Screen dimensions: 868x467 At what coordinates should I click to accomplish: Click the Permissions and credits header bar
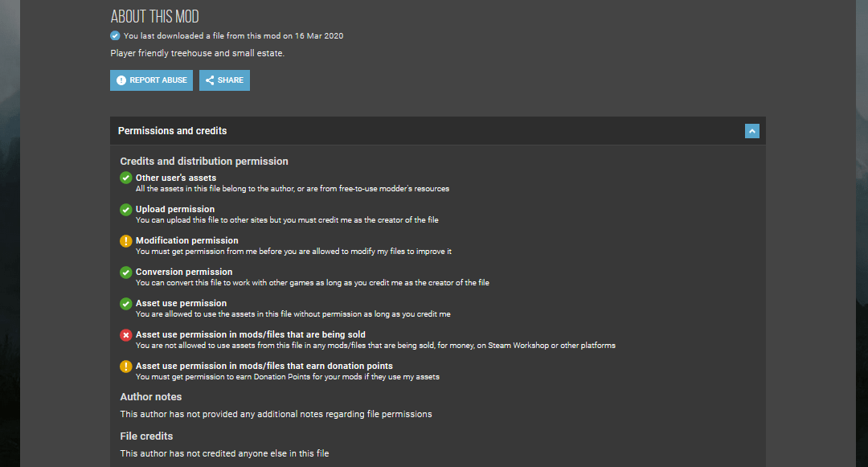click(x=438, y=131)
